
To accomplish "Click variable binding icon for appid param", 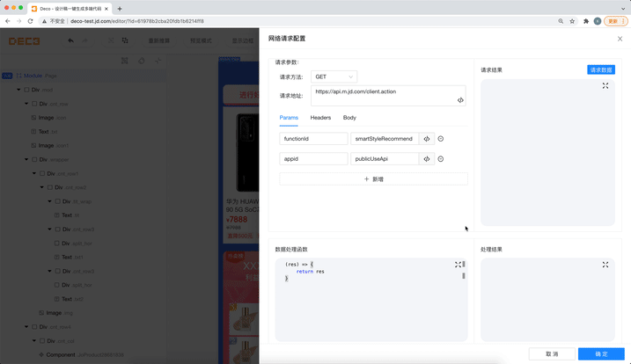I will pos(427,159).
